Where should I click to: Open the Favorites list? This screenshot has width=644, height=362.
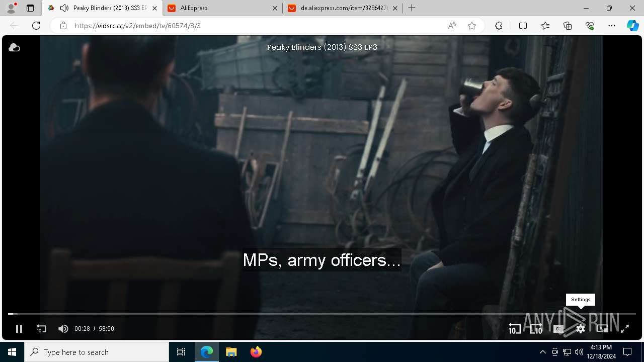point(545,26)
